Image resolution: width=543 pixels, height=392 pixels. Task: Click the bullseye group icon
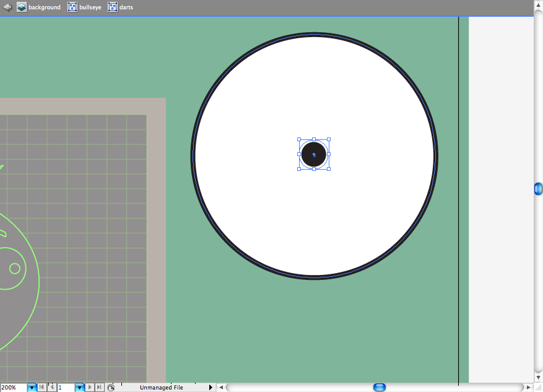(72, 7)
